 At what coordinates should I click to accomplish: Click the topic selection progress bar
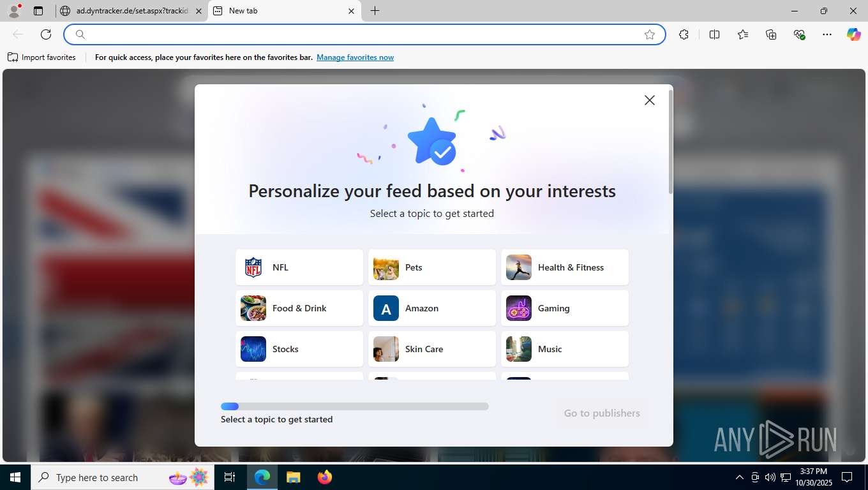(355, 406)
